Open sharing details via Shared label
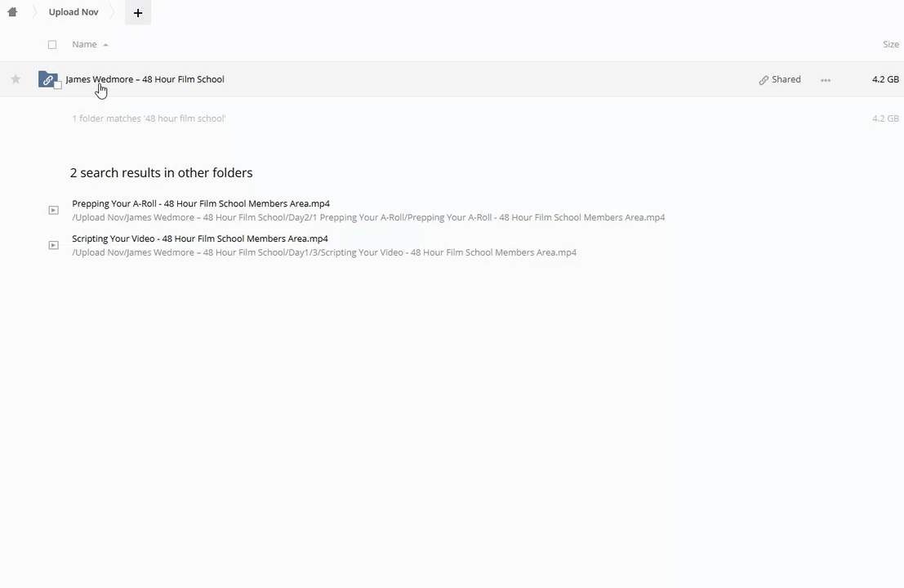 click(786, 79)
